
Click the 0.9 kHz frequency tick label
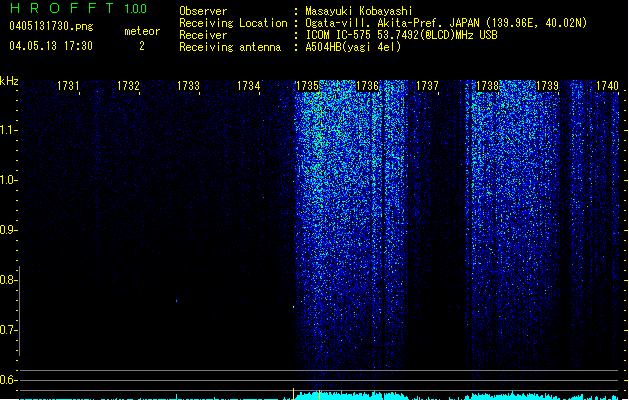(8, 230)
